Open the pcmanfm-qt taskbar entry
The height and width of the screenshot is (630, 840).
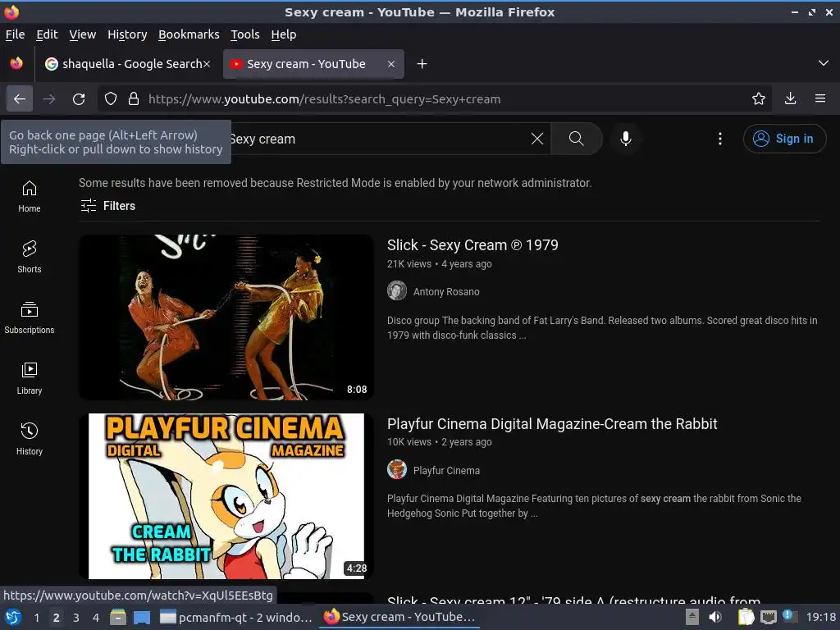[235, 618]
